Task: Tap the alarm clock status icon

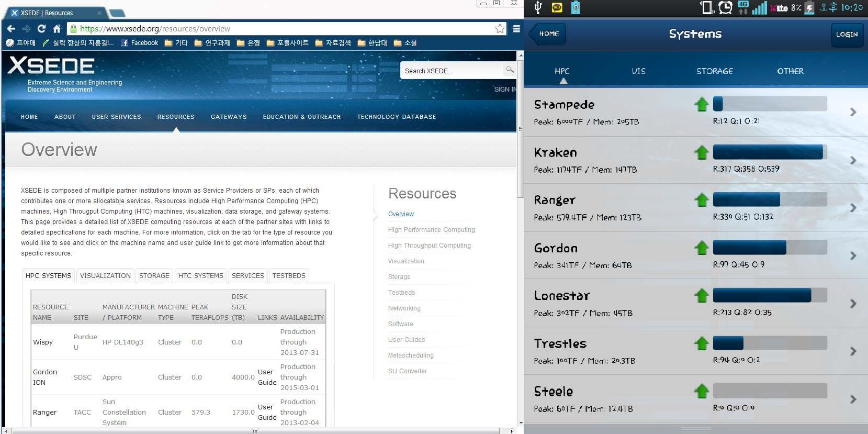Action: pyautogui.click(x=725, y=7)
